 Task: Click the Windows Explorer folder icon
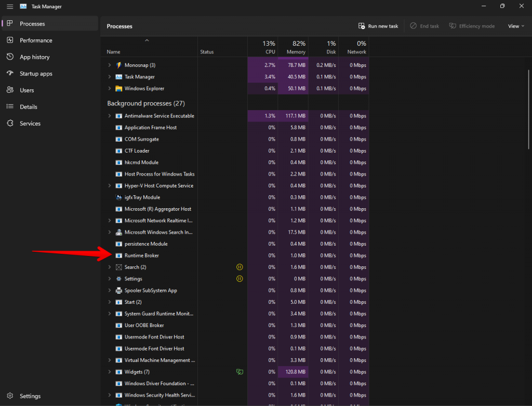click(x=119, y=88)
